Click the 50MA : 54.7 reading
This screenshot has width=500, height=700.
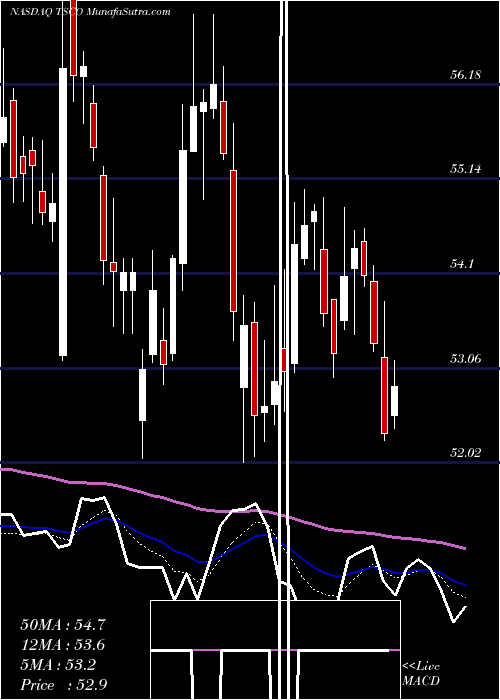[x=63, y=625]
